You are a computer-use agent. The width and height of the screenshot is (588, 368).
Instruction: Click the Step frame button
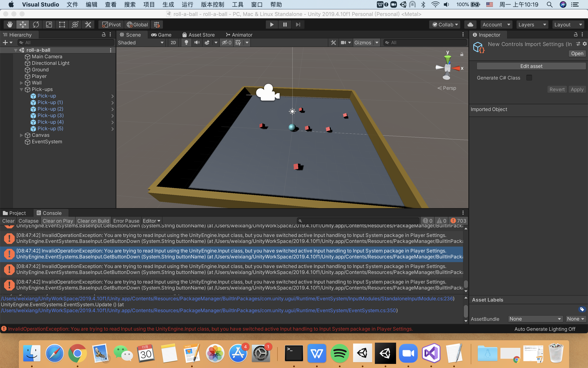(298, 25)
